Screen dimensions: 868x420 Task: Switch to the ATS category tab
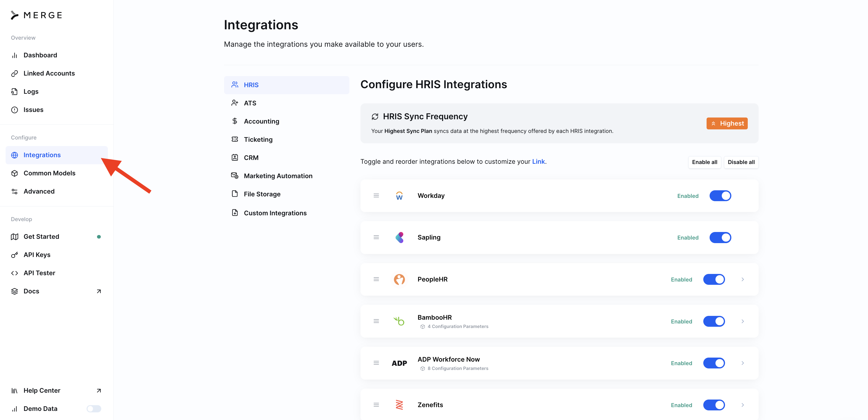point(250,103)
